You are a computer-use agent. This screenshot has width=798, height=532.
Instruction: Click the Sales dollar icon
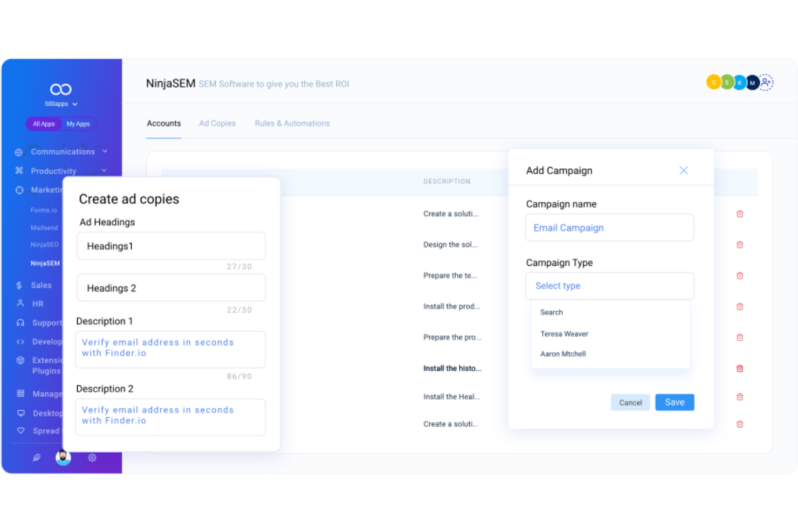(x=19, y=285)
